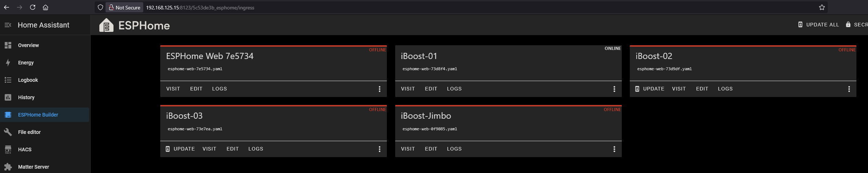Screen dimensions: 868x173
Task: Update the iBoost-03 device
Action: tap(180, 149)
